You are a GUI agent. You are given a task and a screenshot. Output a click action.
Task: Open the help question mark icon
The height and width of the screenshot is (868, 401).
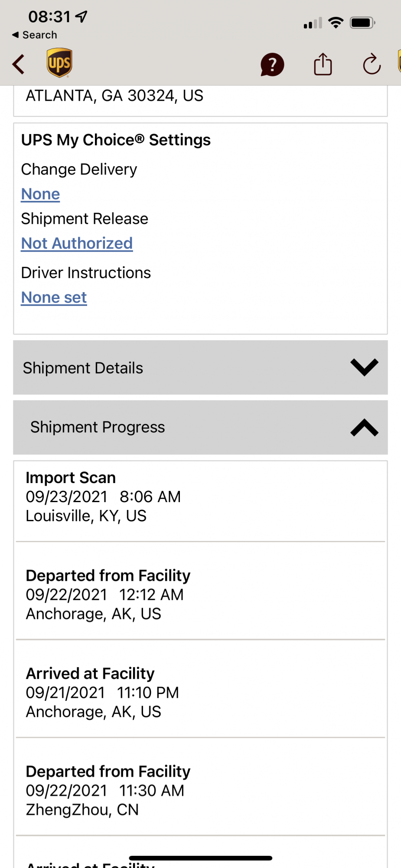(272, 65)
